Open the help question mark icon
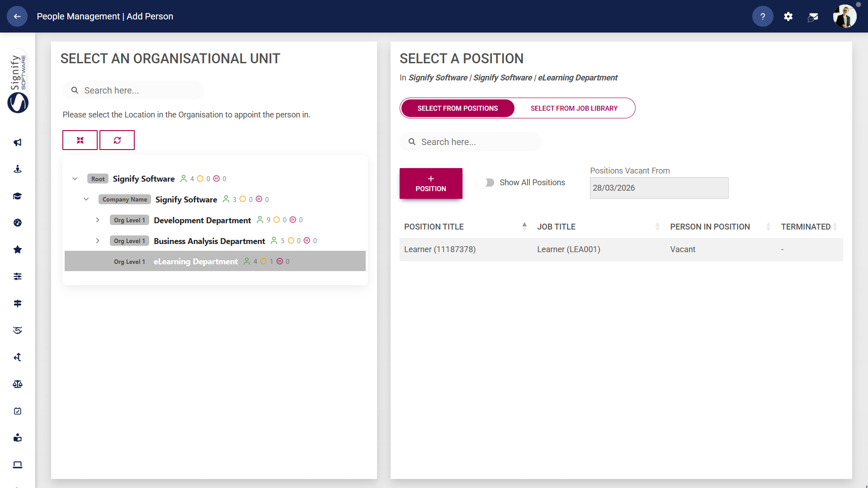Viewport: 868px width, 488px height. pos(763,16)
